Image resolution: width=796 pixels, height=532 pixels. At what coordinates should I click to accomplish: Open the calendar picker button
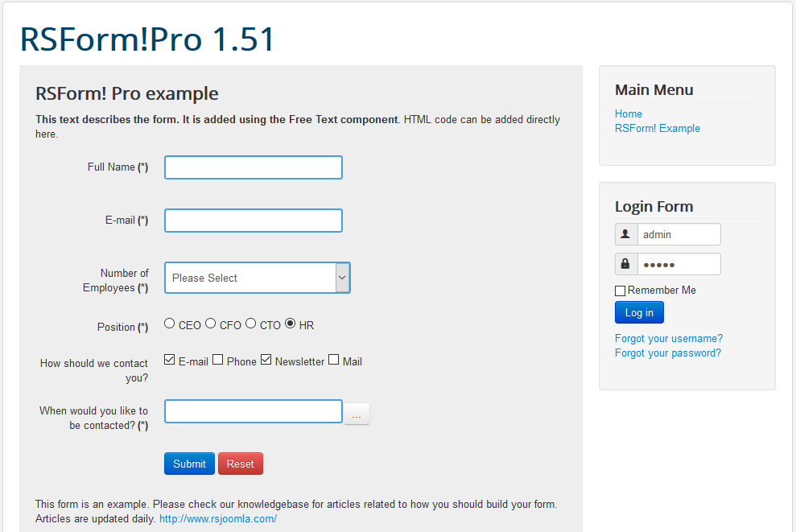[x=357, y=414]
